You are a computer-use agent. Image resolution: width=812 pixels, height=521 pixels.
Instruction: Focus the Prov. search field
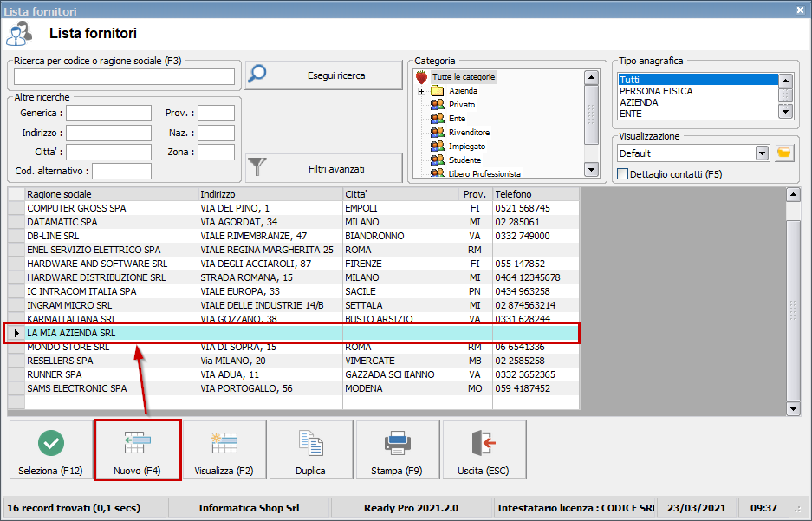[216, 113]
